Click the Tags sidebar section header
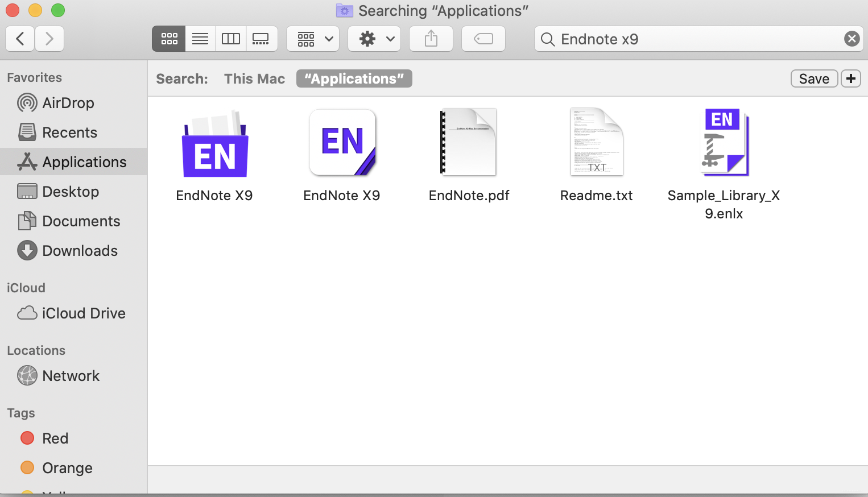The height and width of the screenshot is (497, 868). (x=21, y=413)
